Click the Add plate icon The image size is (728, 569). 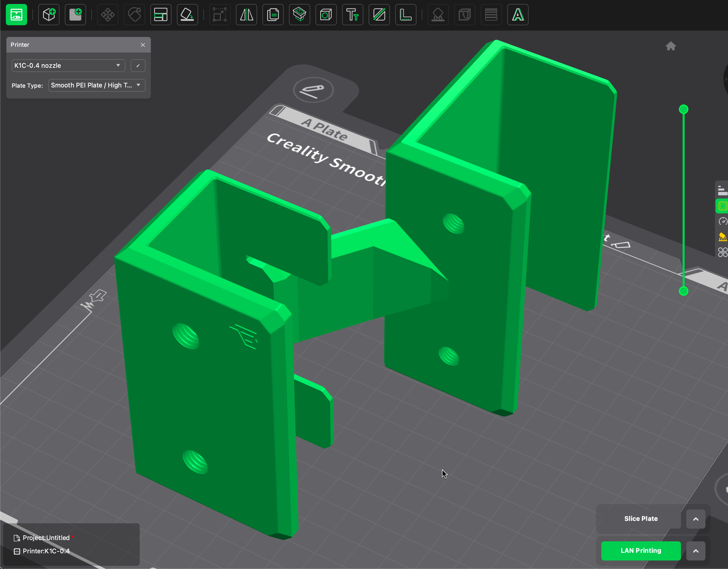click(75, 15)
